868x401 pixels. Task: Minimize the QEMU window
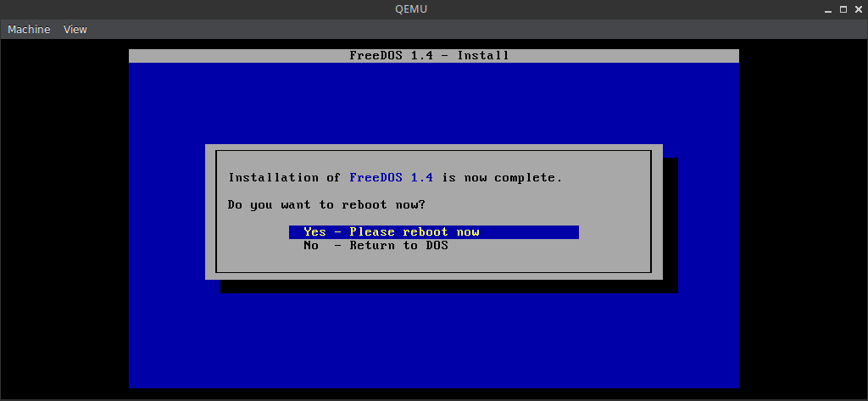coord(829,9)
